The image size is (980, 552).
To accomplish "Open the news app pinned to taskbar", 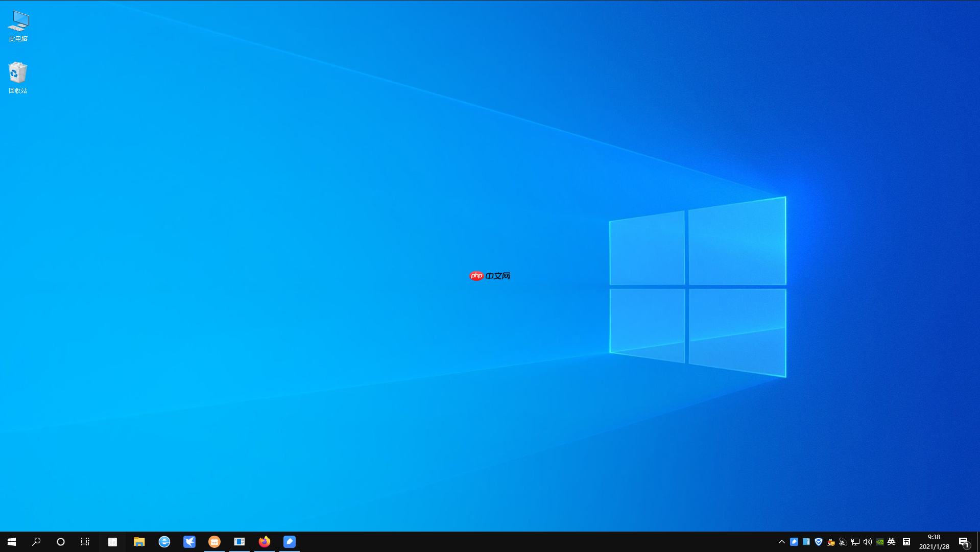I will pyautogui.click(x=240, y=541).
